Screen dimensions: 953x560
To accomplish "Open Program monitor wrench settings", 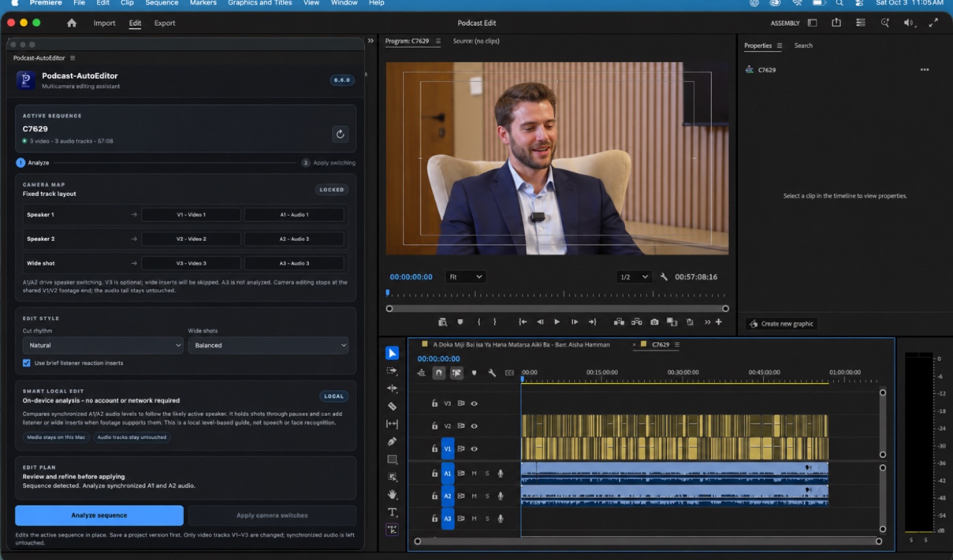I will click(664, 277).
